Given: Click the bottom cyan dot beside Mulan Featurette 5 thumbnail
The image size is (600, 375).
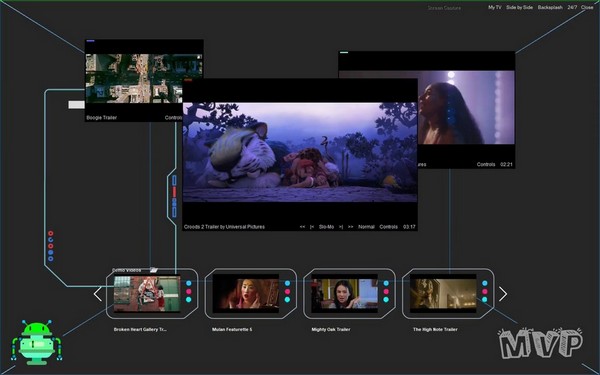Looking at the screenshot, I should [287, 300].
